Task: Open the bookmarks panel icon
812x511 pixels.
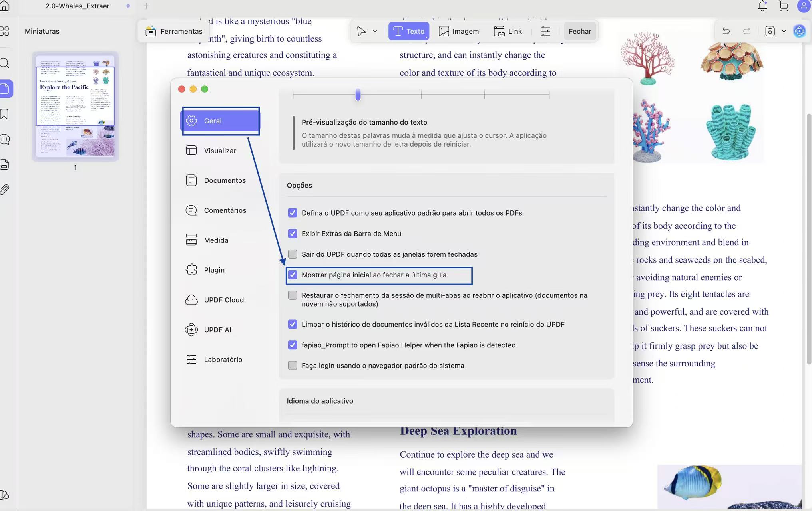Action: point(5,114)
